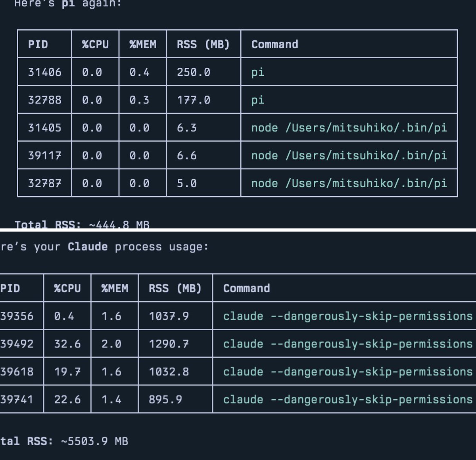Select PID 39618 cell
The width and height of the screenshot is (476, 460).
pos(17,372)
